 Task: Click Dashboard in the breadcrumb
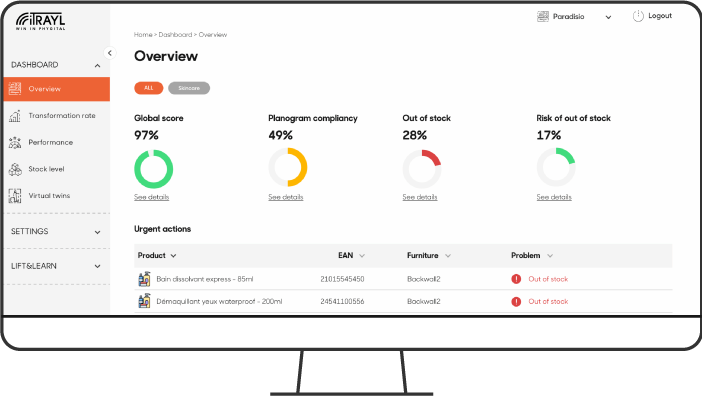click(175, 34)
